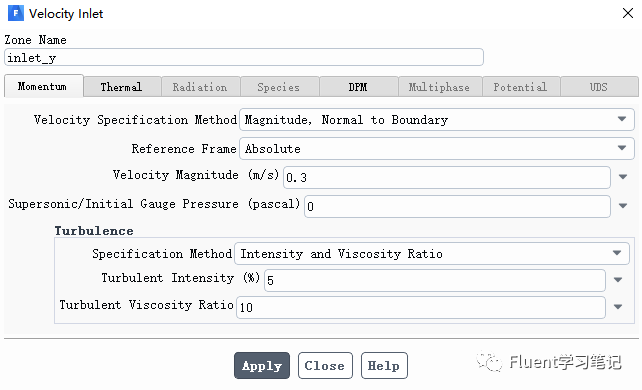Screen dimensions: 642x390
Task: Apply the velocity inlet settings
Action: coord(262,365)
